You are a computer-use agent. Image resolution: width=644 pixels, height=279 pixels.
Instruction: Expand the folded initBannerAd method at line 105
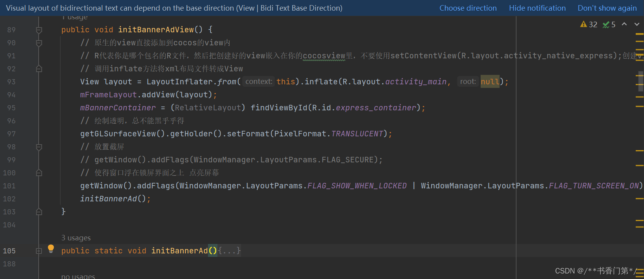tap(39, 251)
